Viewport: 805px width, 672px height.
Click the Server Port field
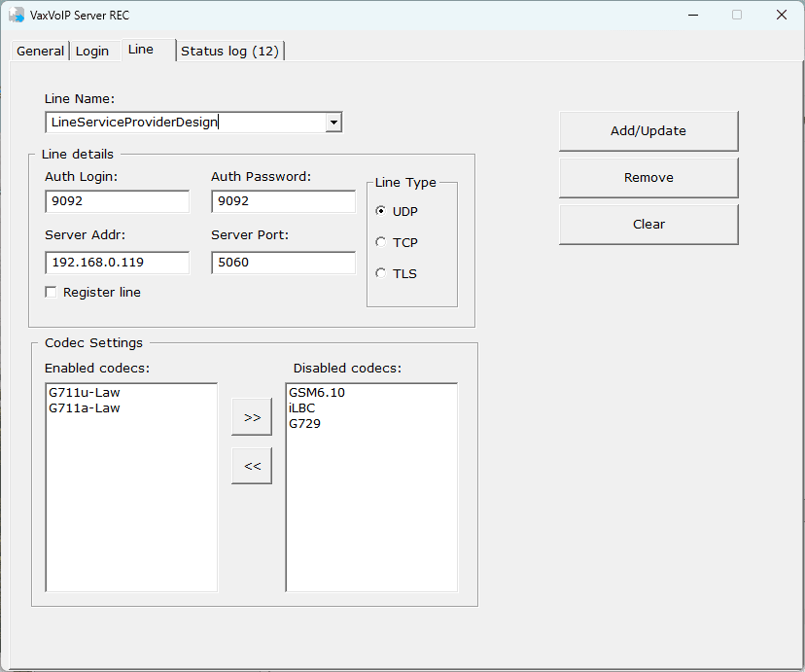(283, 263)
